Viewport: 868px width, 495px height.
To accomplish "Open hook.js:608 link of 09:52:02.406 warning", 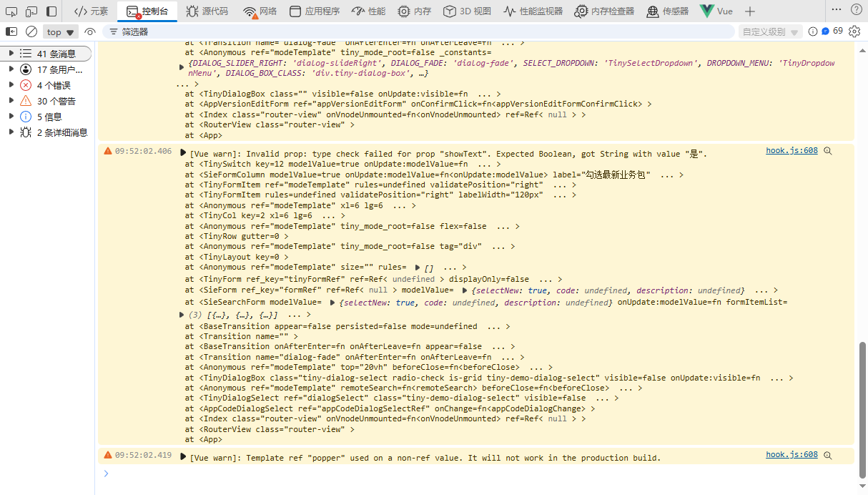I will click(791, 150).
